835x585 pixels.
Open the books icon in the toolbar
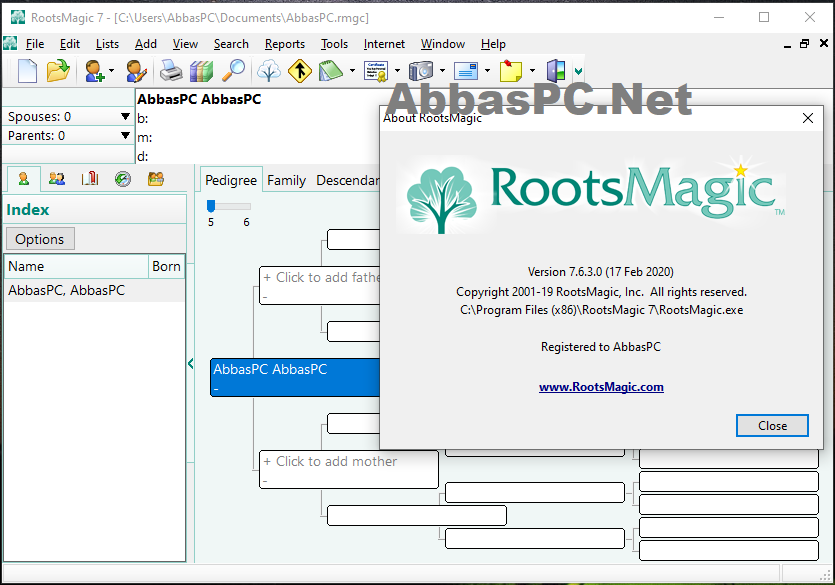(201, 70)
